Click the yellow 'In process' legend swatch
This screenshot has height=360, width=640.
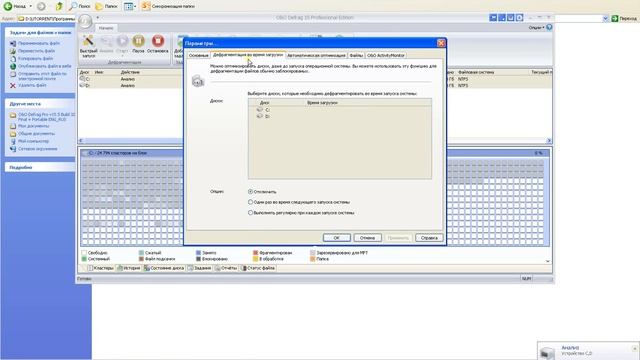(x=256, y=259)
